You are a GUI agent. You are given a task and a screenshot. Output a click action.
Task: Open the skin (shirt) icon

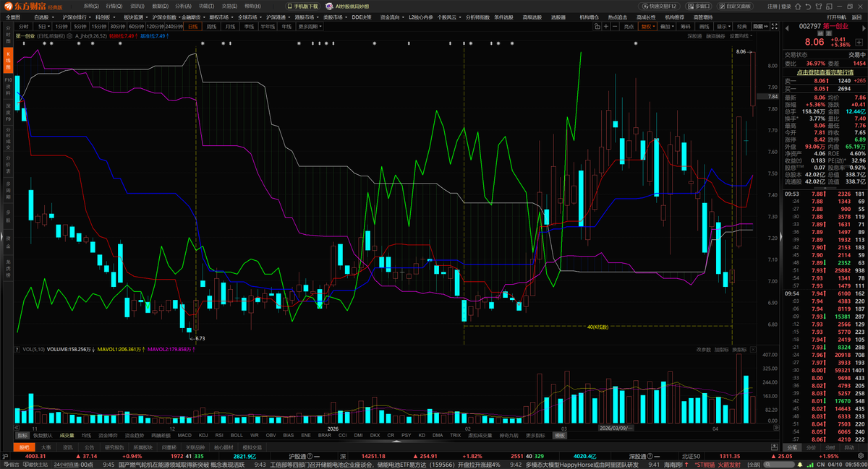[x=819, y=7]
